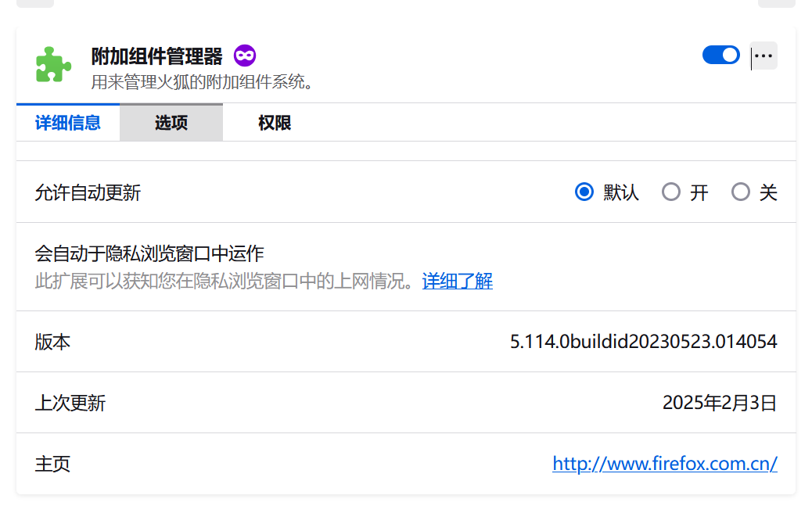Click the last updated date 2025年2月3日

point(720,403)
